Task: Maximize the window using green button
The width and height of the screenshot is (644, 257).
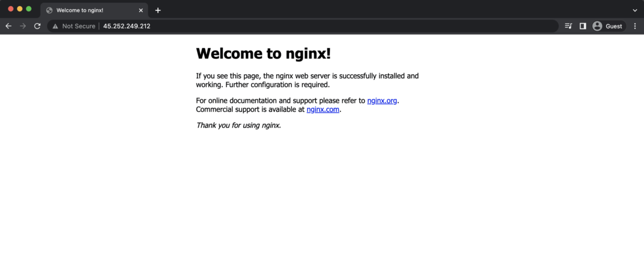Action: coord(29,9)
